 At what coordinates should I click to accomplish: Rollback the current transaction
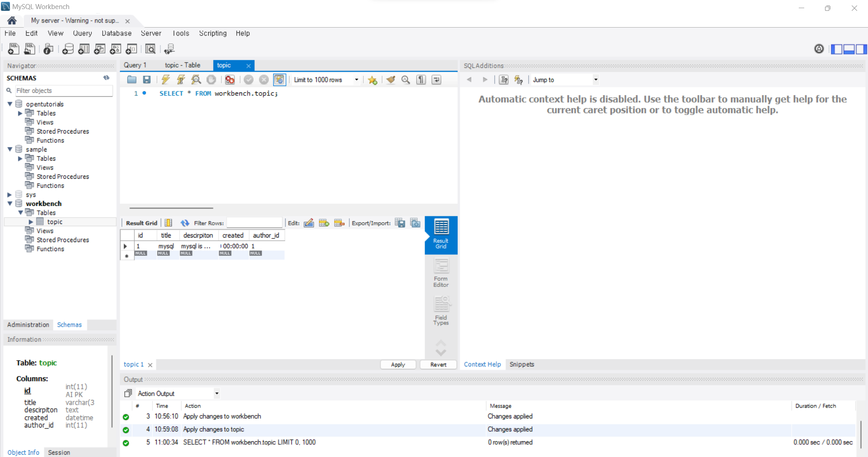[264, 80]
